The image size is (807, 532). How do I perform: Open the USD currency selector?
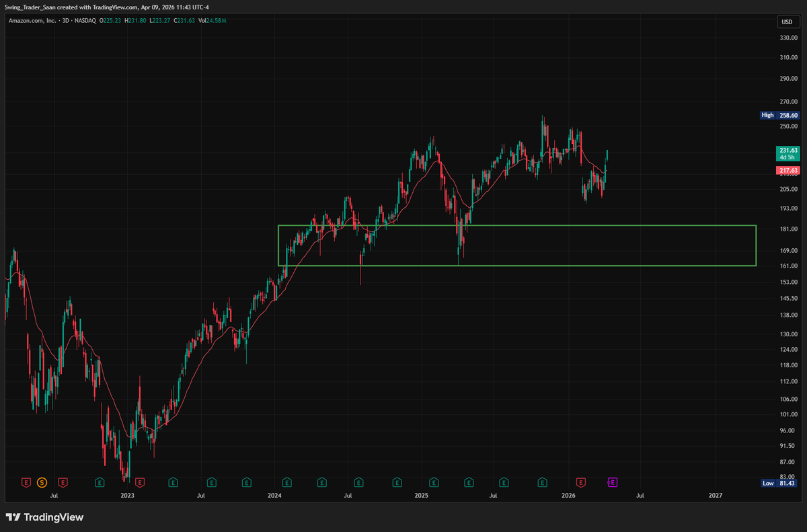tap(786, 22)
